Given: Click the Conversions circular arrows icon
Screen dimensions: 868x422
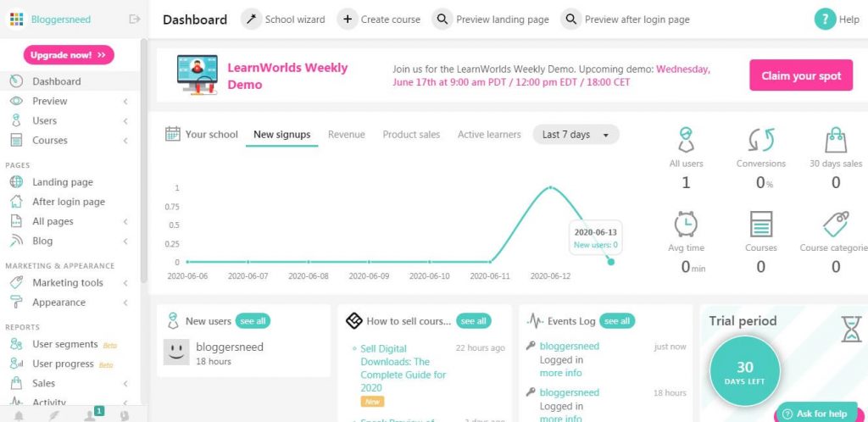Looking at the screenshot, I should 761,140.
